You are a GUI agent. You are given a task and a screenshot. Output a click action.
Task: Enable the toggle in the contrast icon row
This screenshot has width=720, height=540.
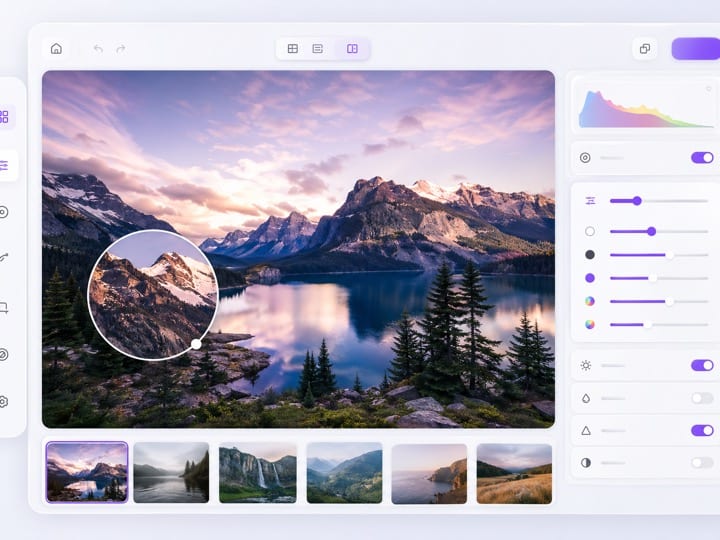(702, 463)
